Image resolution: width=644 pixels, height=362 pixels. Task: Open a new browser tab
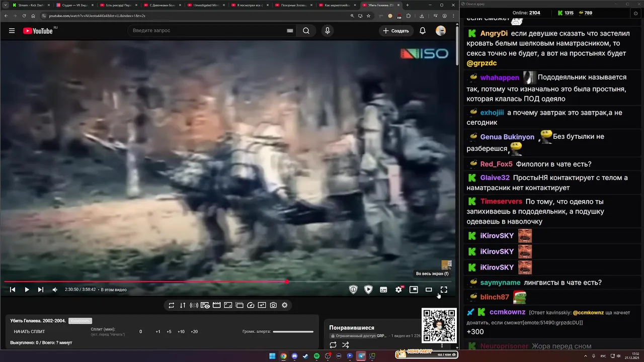pos(408,5)
